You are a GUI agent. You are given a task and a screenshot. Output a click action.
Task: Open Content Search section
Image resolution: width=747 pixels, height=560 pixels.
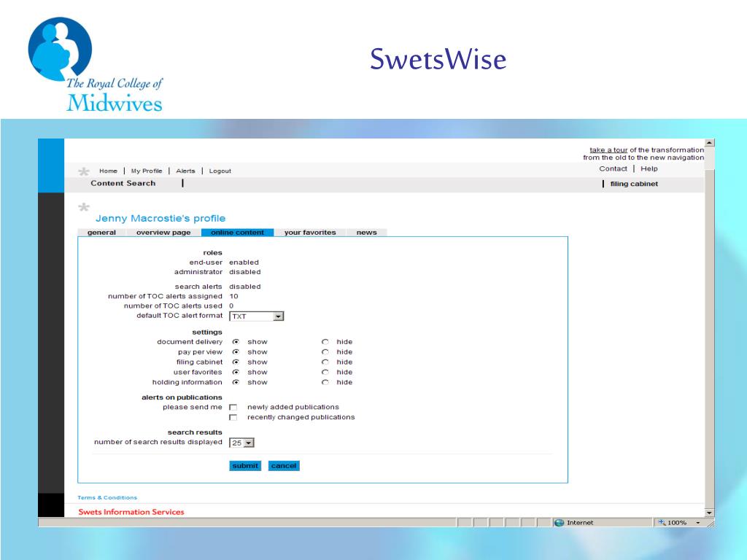[x=123, y=183]
